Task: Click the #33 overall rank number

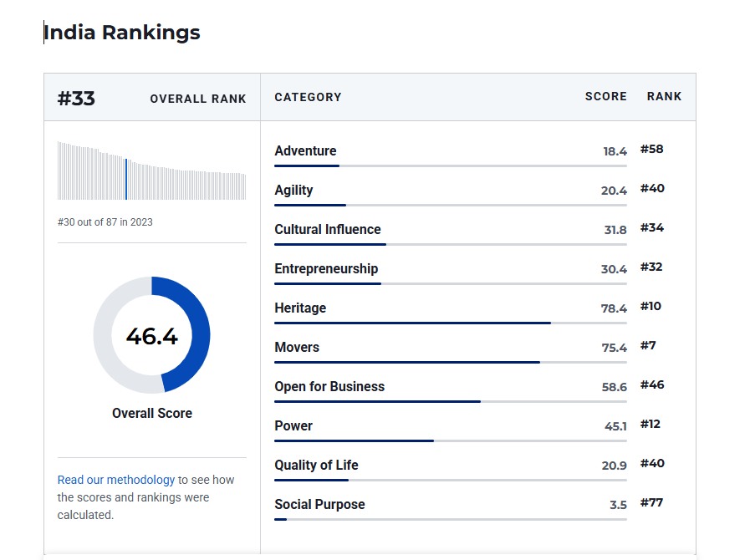Action: pos(76,99)
